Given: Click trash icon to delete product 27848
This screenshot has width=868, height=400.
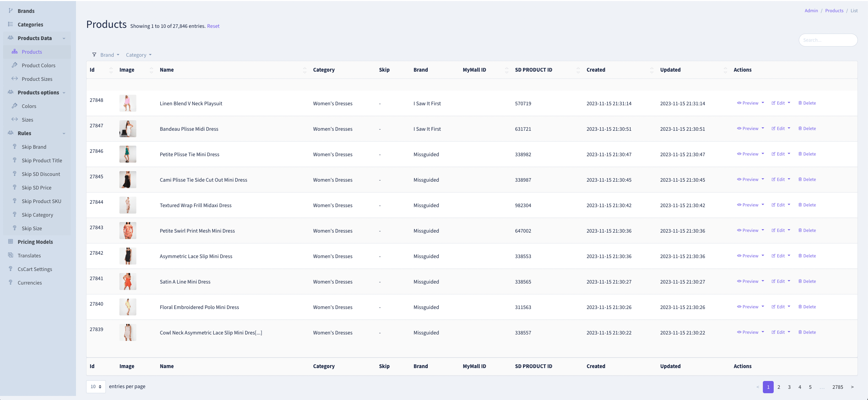Looking at the screenshot, I should point(800,103).
